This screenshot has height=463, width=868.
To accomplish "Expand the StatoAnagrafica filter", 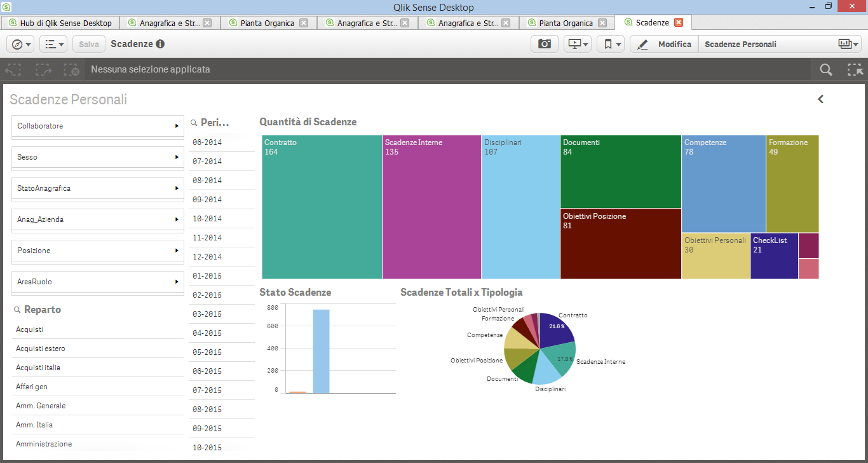I will point(98,188).
